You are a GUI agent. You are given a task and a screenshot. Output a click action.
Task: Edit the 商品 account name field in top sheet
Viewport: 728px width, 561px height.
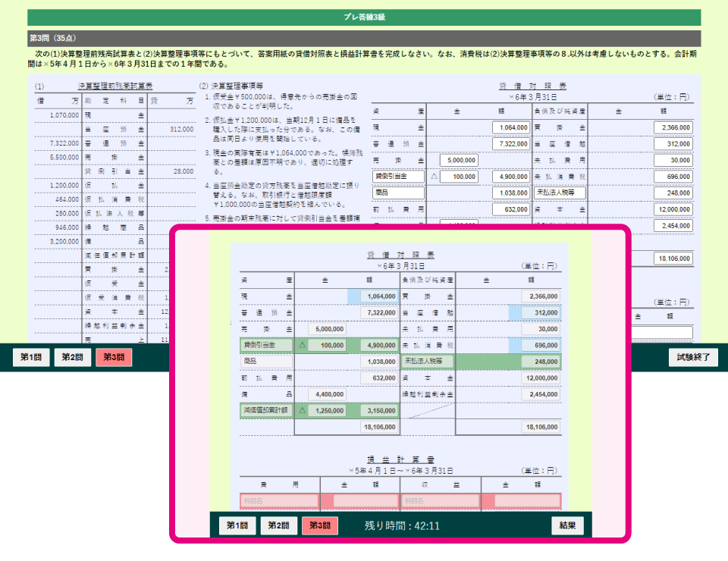398,193
